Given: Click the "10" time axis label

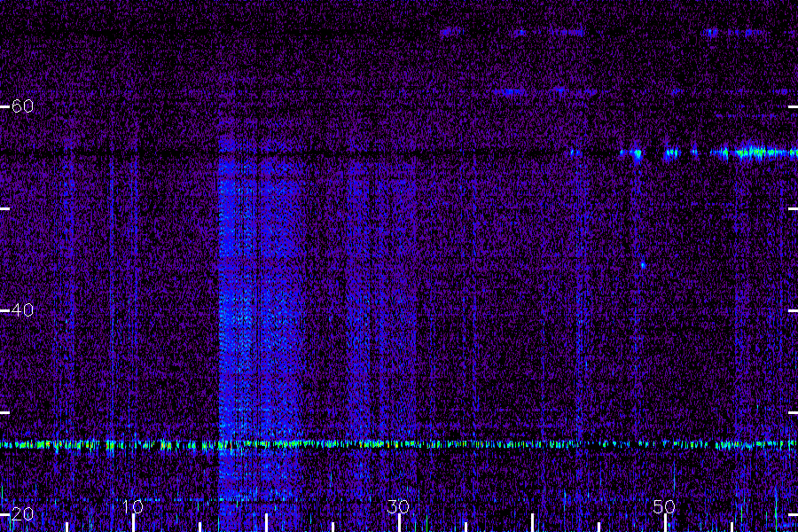Looking at the screenshot, I should 133,506.
